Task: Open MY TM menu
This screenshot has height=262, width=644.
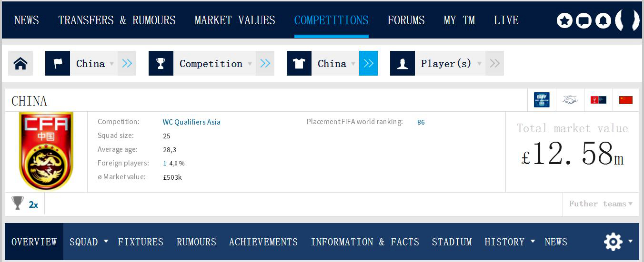Action: pos(459,20)
